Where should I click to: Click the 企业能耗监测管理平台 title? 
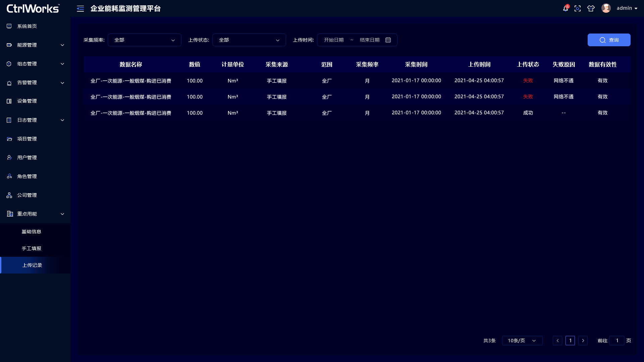125,9
